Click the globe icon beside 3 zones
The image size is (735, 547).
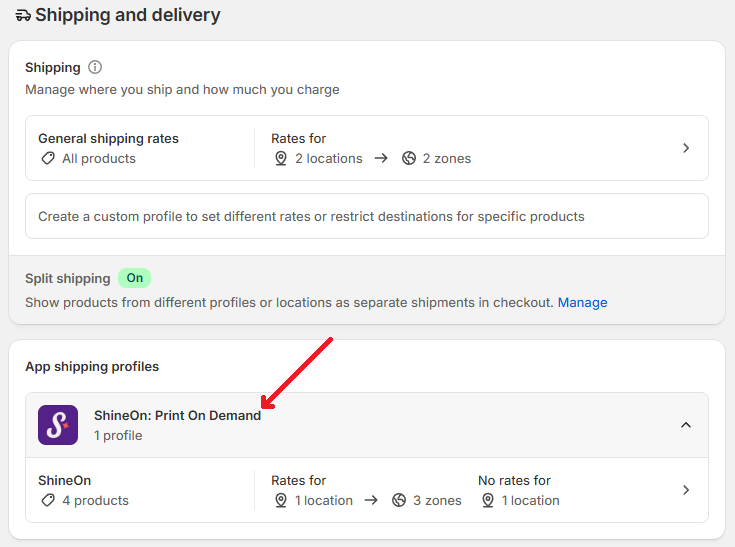click(x=399, y=501)
